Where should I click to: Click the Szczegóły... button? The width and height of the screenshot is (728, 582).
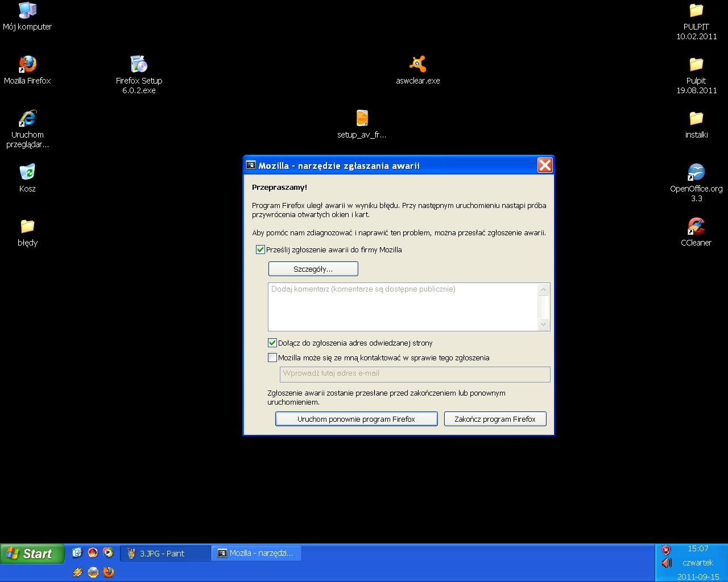(x=313, y=269)
